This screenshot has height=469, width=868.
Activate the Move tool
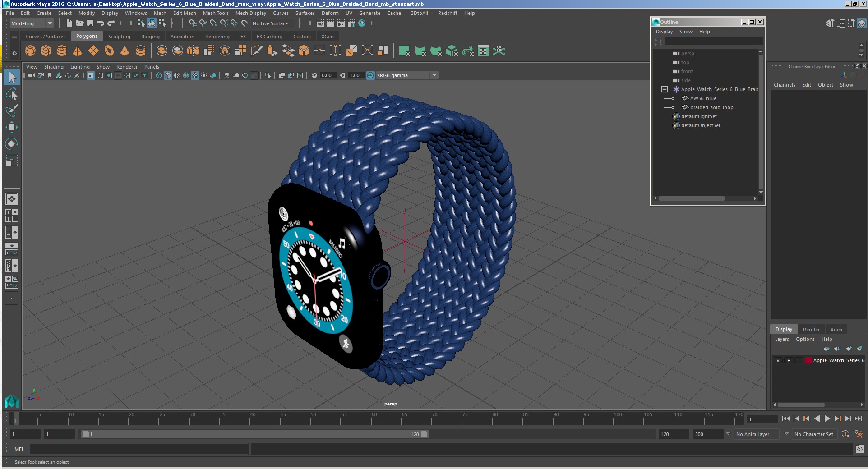click(x=12, y=127)
